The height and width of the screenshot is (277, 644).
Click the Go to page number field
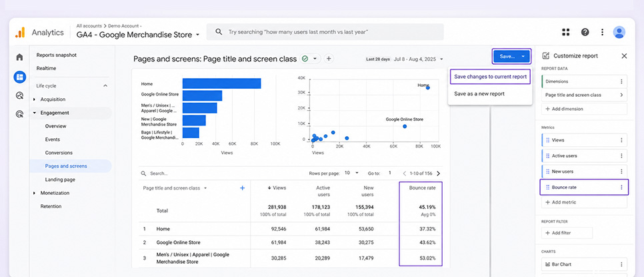pos(390,173)
